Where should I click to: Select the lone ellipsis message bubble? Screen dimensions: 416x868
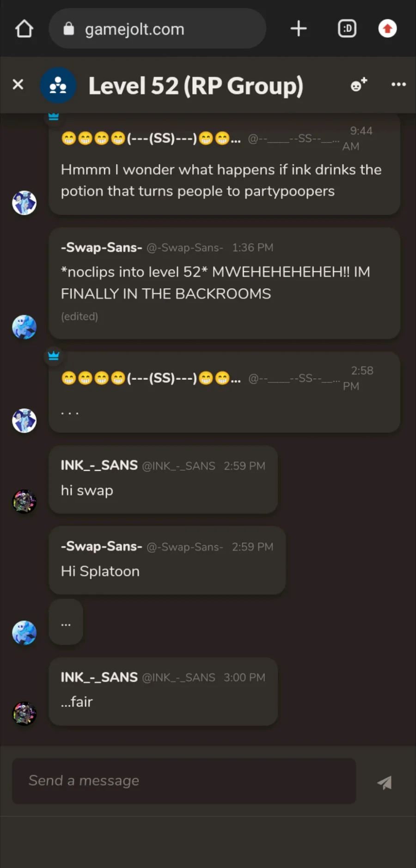pos(66,622)
